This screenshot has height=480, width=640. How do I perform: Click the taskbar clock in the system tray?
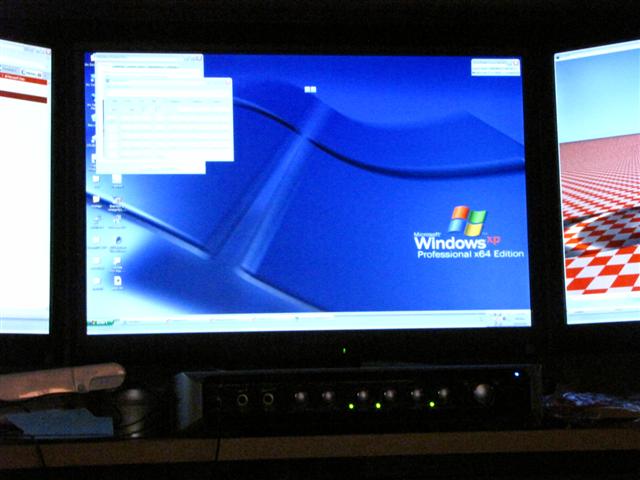(520, 318)
